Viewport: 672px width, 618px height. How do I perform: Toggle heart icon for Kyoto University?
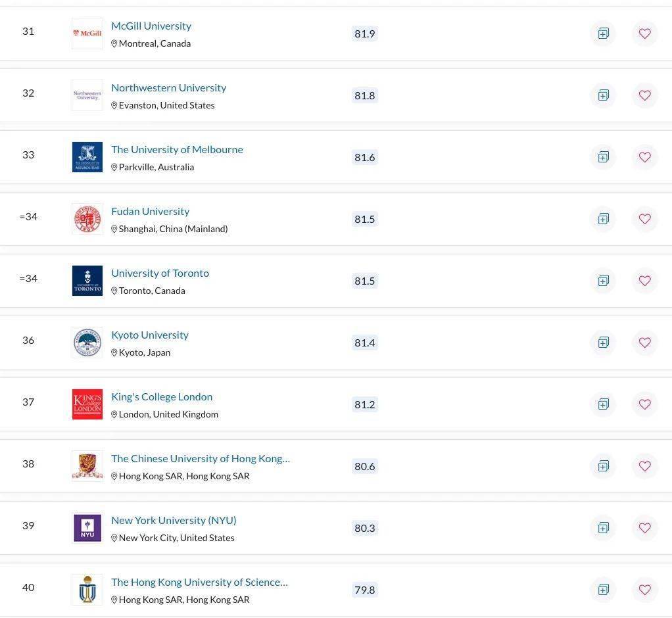pos(644,343)
